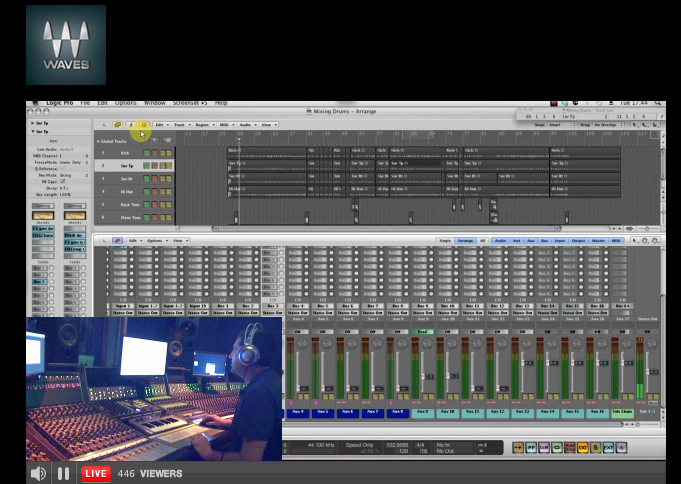Open the Logic Pro menu

pyautogui.click(x=60, y=103)
